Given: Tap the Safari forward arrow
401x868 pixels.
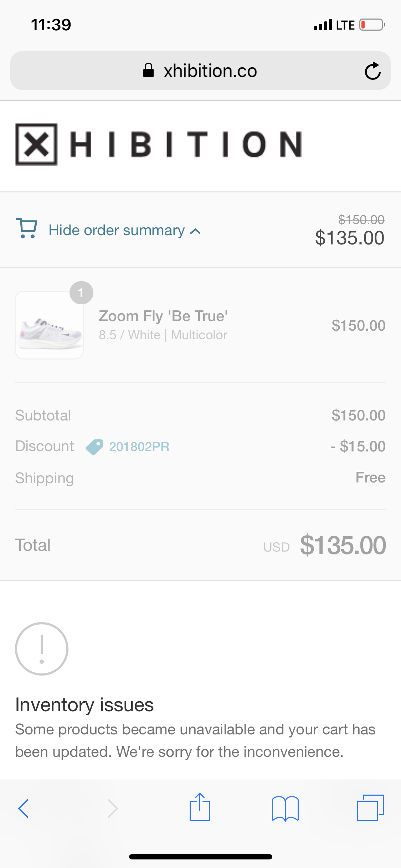Looking at the screenshot, I should [x=113, y=808].
